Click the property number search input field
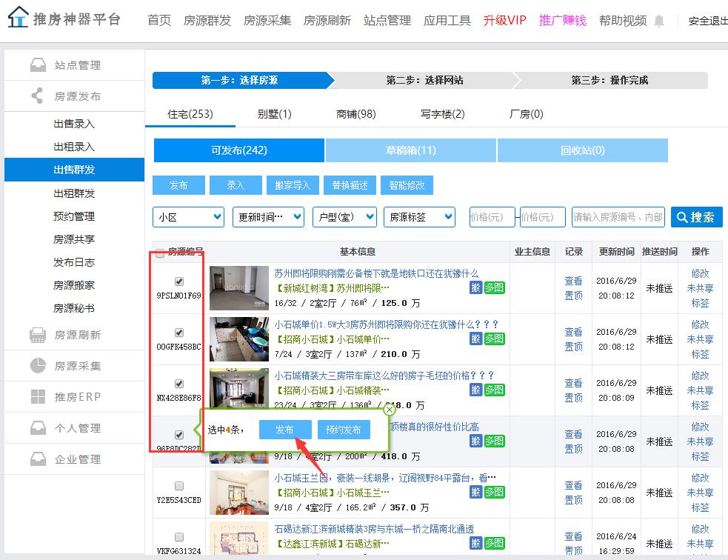The height and width of the screenshot is (560, 728). [618, 217]
